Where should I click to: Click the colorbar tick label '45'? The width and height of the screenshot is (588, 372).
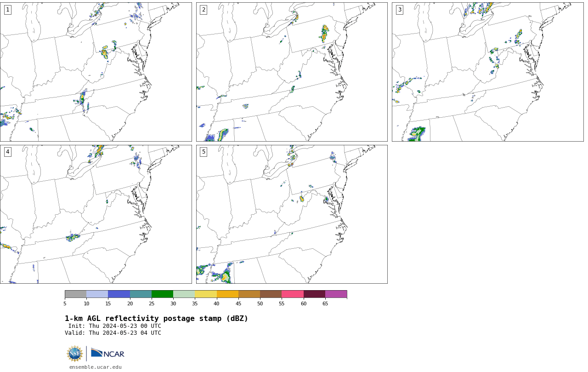(238, 303)
